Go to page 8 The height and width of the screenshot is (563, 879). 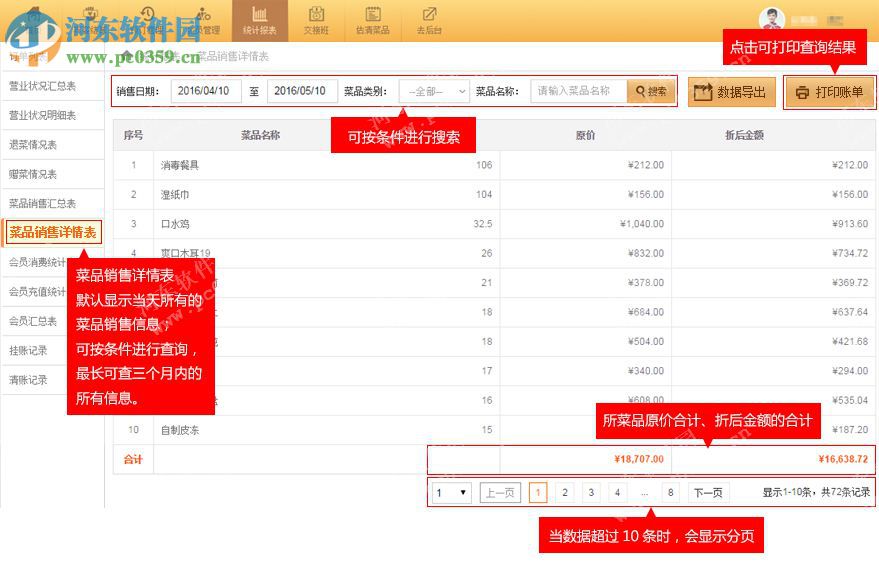pos(670,493)
